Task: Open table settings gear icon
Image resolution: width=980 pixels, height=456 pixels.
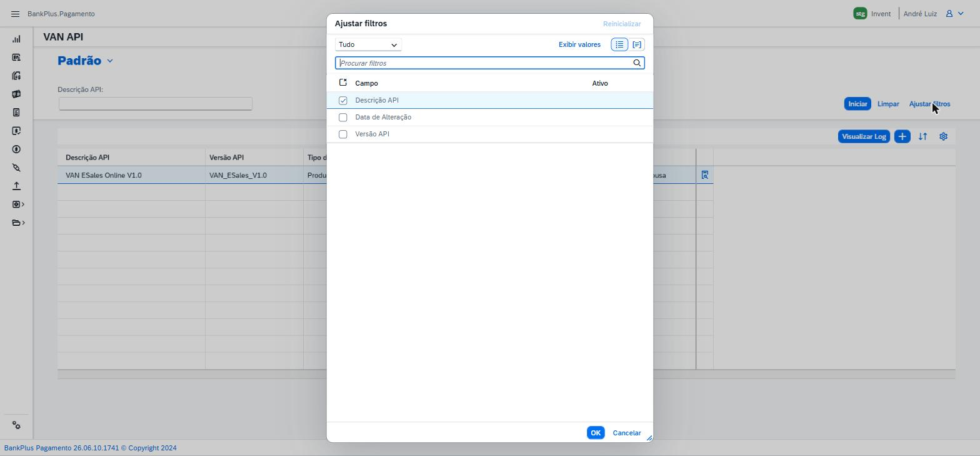Action: (x=943, y=136)
